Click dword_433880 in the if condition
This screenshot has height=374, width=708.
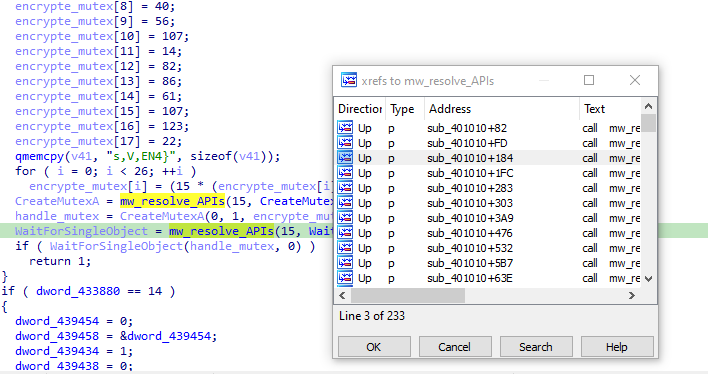(x=78, y=291)
